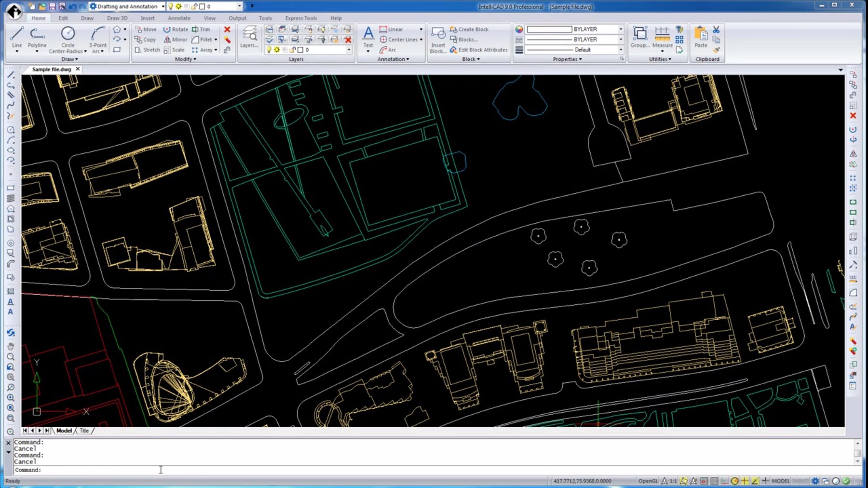Toggle Ortho mode in the status bar
Image resolution: width=868 pixels, height=488 pixels.
point(725,481)
